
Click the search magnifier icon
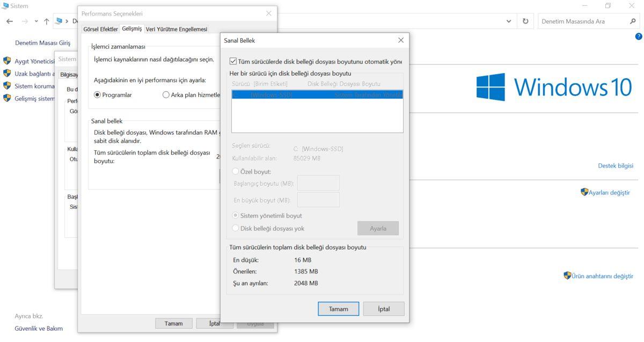click(x=632, y=21)
